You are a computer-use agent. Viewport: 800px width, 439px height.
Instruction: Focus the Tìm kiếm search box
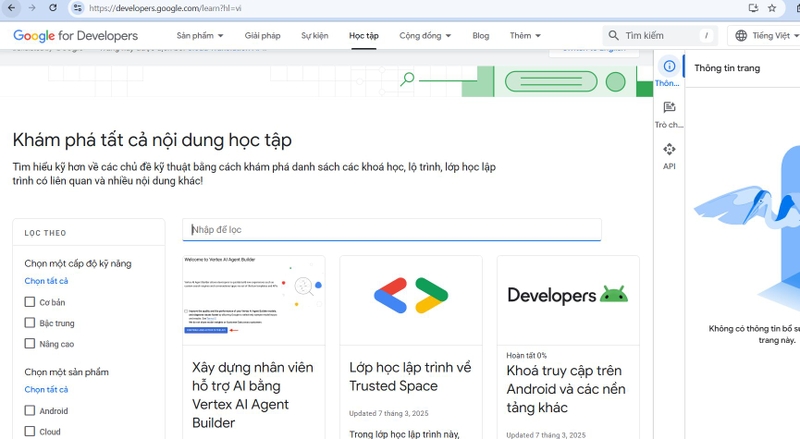660,36
